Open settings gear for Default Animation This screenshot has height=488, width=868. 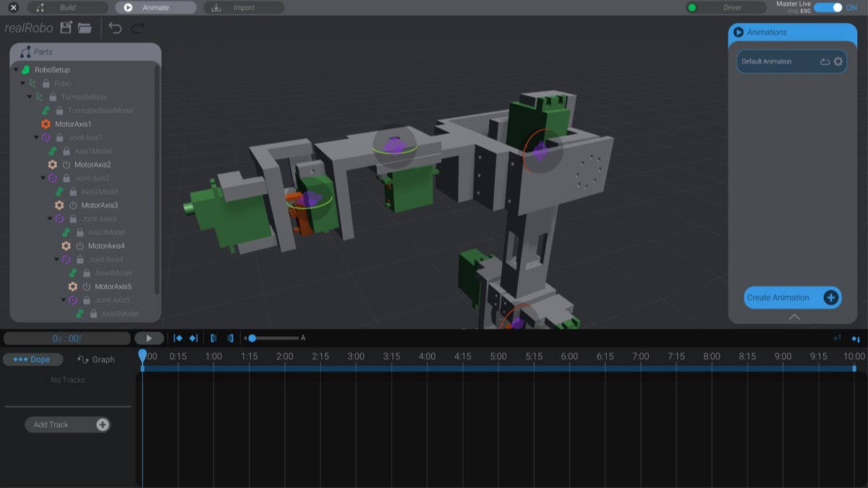[838, 61]
